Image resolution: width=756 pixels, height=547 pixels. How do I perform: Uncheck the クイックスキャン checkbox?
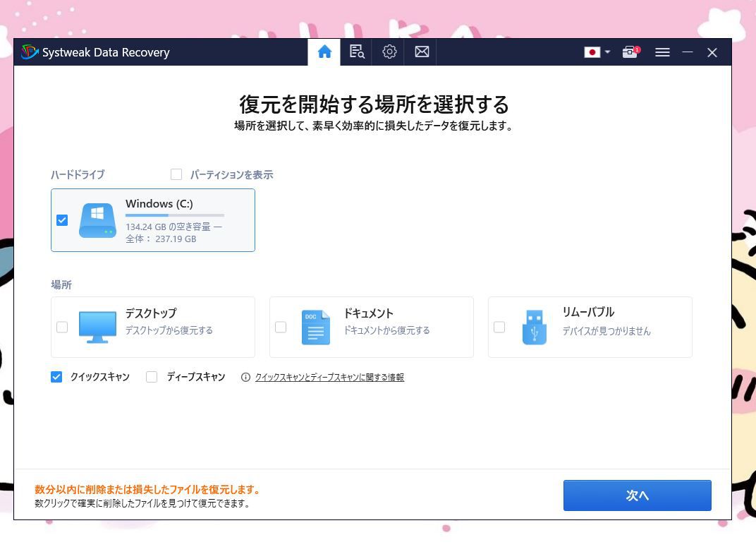click(x=56, y=377)
